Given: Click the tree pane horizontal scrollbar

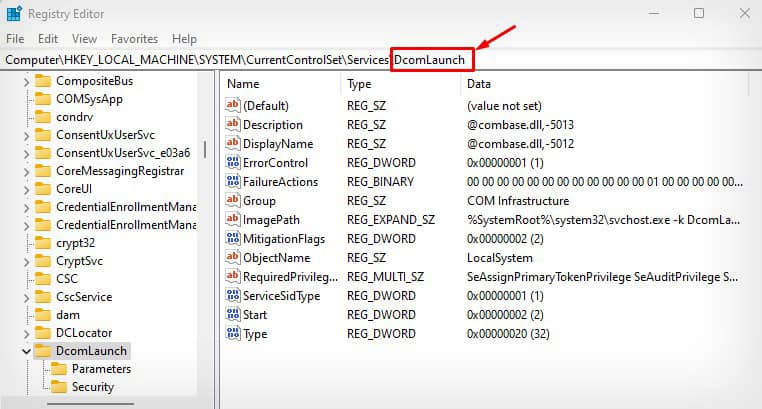Looking at the screenshot, I should 90,403.
